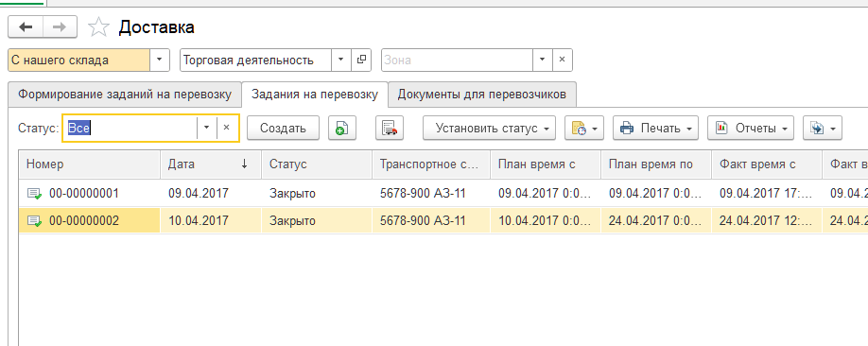This screenshot has height=346, width=868.
Task: Select row number 00-00000002
Action: (x=84, y=221)
